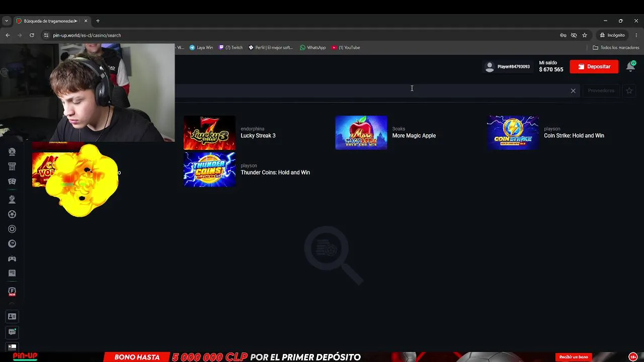Viewport: 644px width, 362px height.
Task: Open the password manager key icon
Action: point(563,35)
